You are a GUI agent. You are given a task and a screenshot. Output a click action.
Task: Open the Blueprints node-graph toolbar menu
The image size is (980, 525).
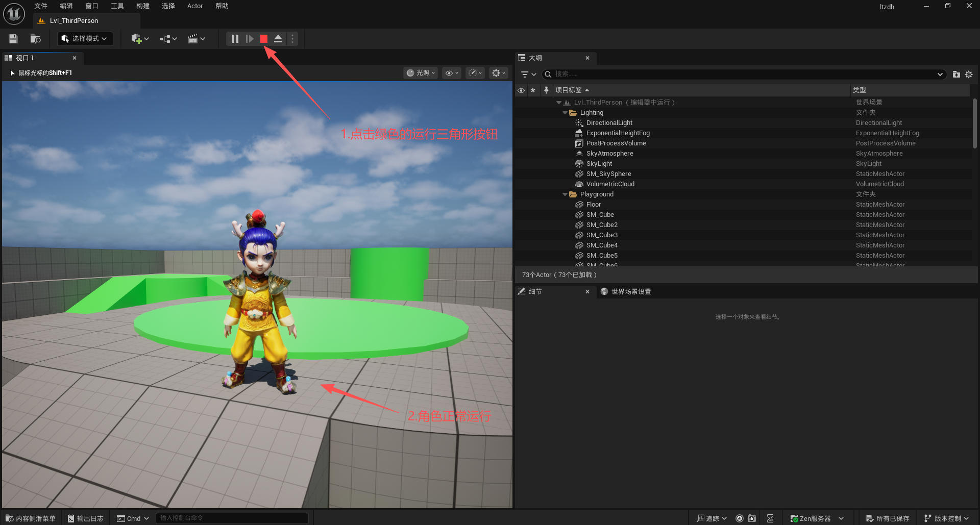point(168,39)
